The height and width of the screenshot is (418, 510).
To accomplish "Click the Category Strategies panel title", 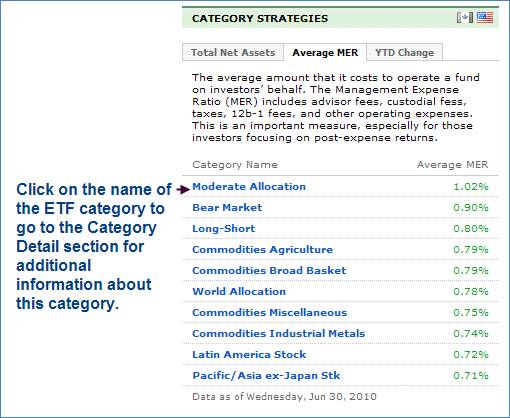I will (260, 18).
